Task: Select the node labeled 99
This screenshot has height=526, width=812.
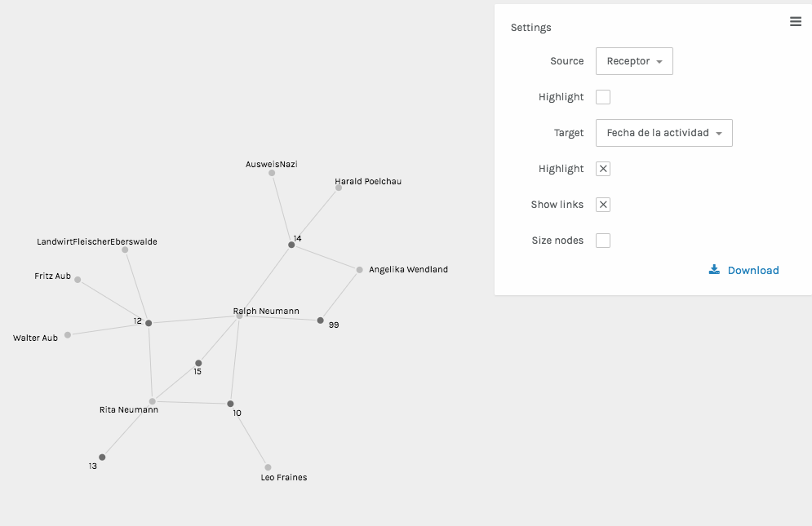Action: tap(320, 320)
